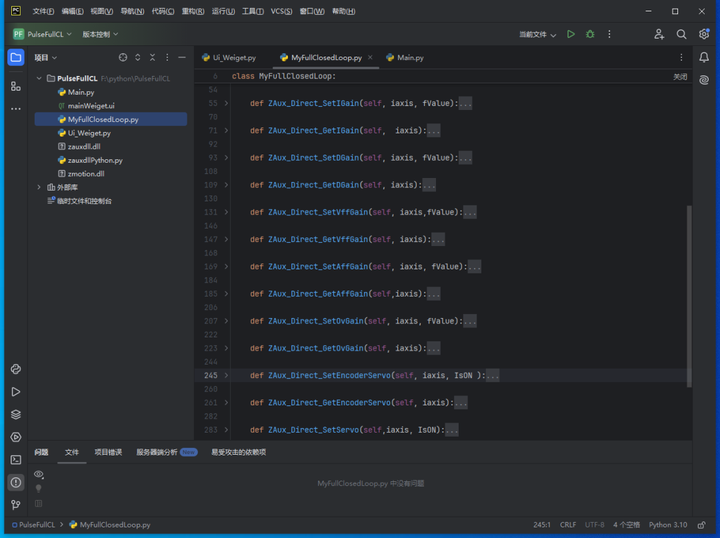Click UTF-8 encoding in status bar
720x538 pixels.
(x=594, y=525)
